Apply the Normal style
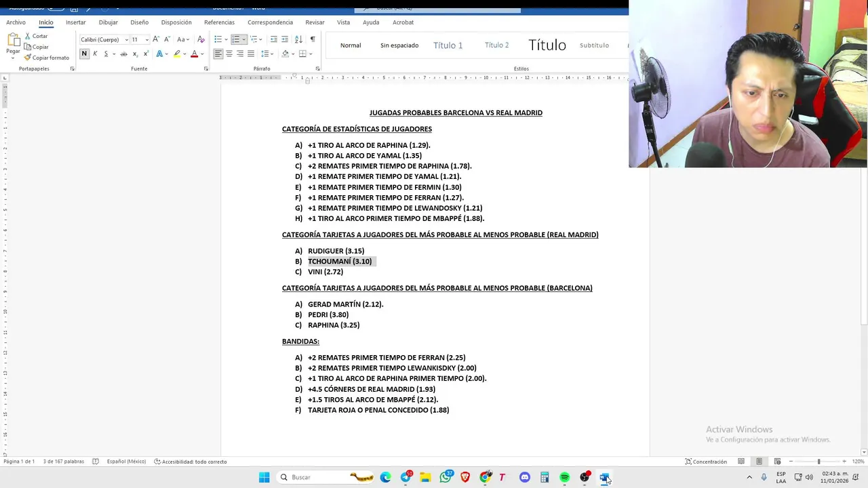This screenshot has width=868, height=488. tap(351, 45)
